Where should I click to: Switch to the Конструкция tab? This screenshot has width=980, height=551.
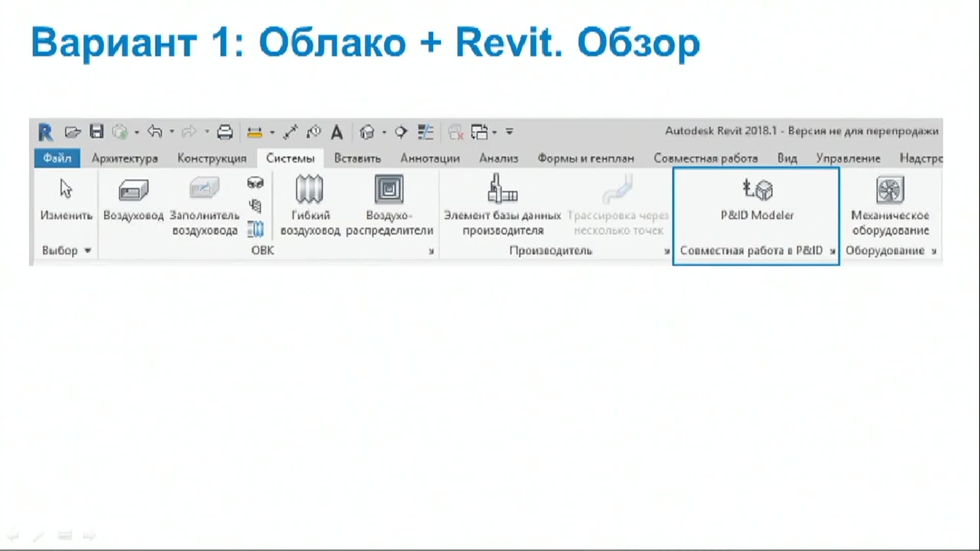212,159
